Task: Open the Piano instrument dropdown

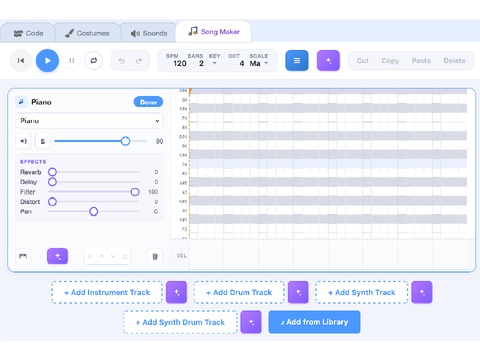Action: 89,121
